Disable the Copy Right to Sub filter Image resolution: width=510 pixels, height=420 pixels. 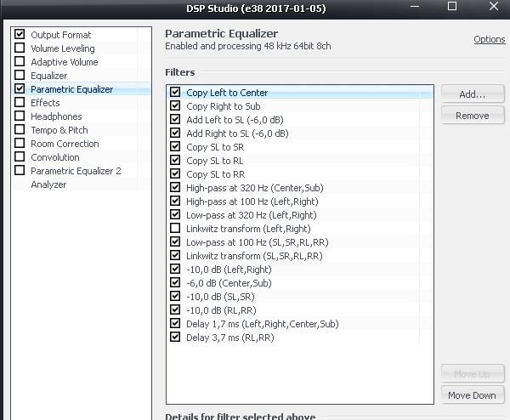[175, 106]
